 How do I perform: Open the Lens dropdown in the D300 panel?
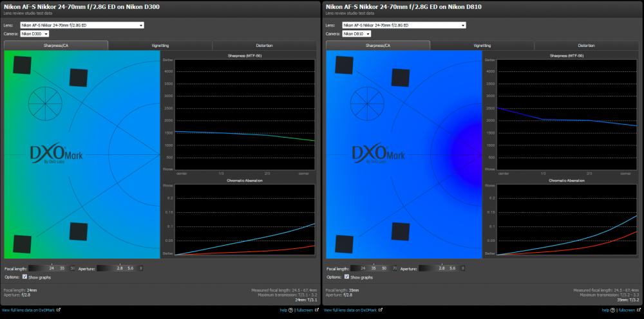click(82, 26)
